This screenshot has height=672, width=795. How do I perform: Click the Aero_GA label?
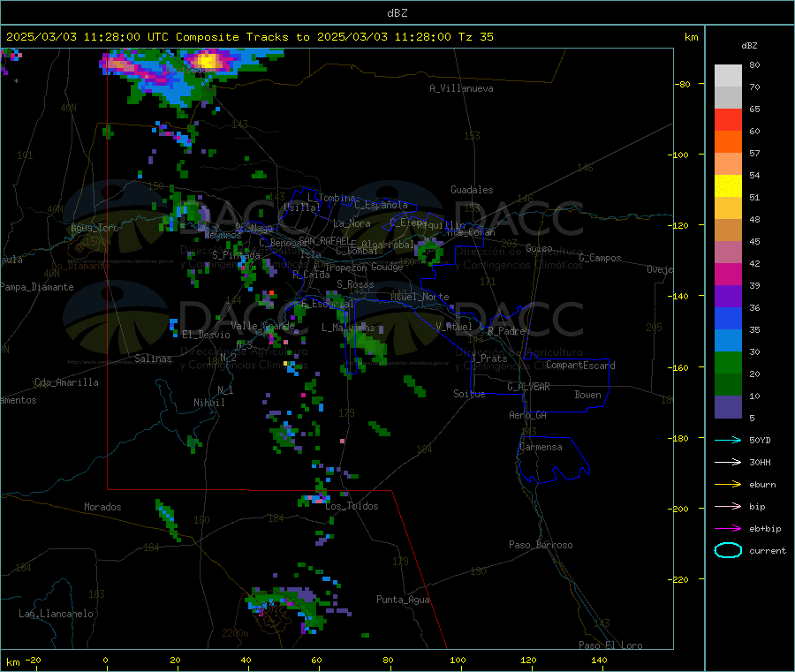click(x=528, y=416)
